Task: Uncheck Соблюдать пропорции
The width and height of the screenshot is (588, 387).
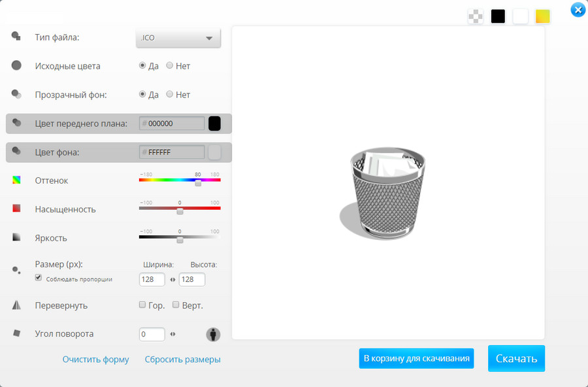Action: pos(38,277)
